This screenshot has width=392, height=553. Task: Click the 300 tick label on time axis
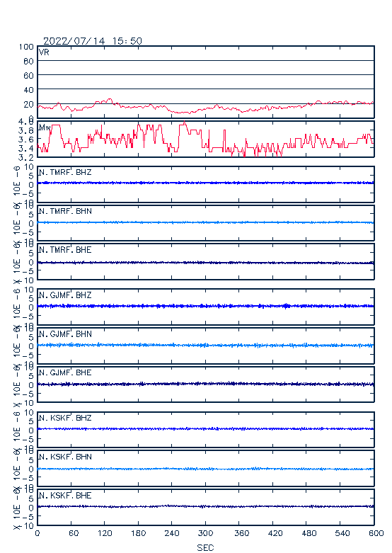pos(205,533)
